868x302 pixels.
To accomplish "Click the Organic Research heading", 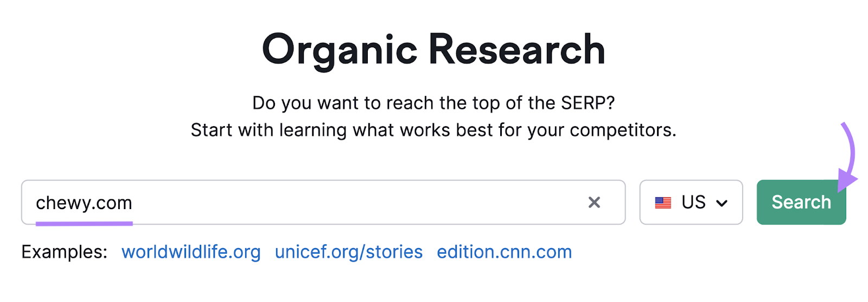I will tap(433, 49).
